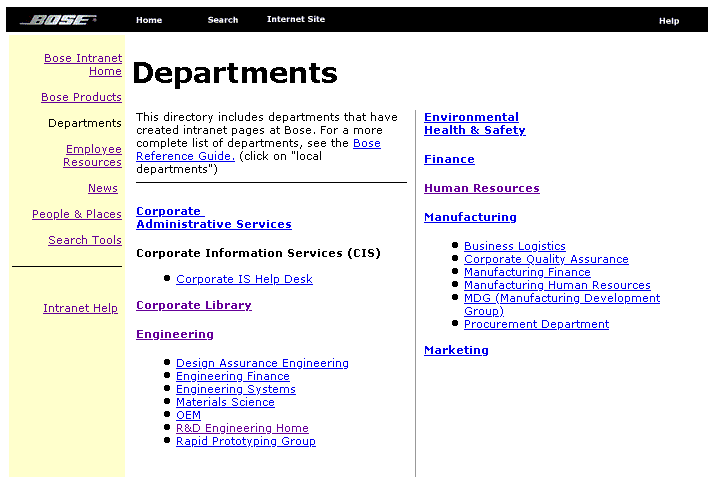Visit Environmental Health & Safety department
The image size is (711, 477).
[x=474, y=124]
